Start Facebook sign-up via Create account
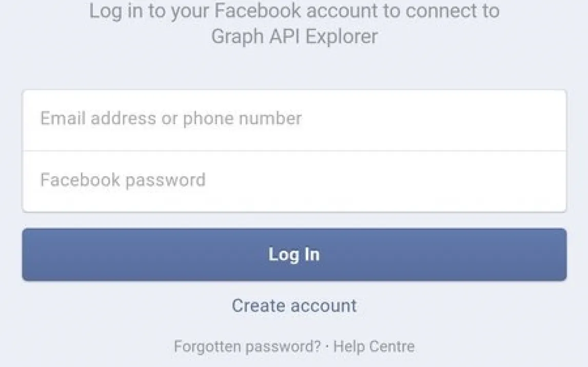 point(295,305)
